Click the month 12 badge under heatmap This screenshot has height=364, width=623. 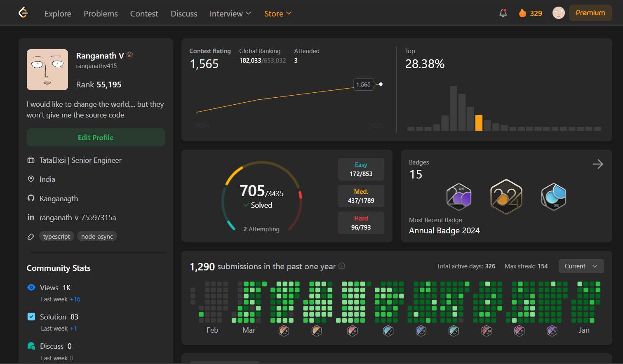[x=552, y=331]
